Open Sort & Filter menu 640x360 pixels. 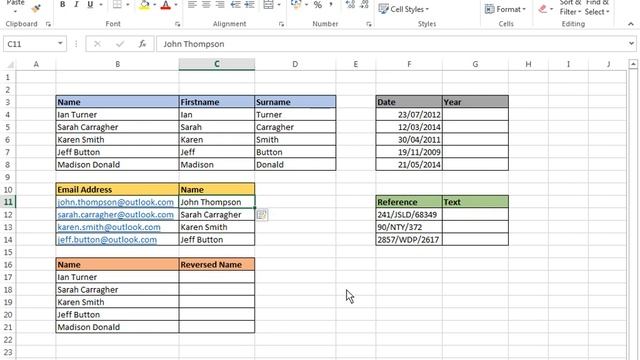[570, 8]
